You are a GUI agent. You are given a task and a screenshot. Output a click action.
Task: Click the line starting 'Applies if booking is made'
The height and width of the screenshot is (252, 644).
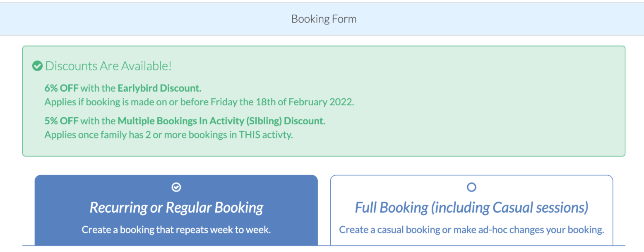pos(199,102)
